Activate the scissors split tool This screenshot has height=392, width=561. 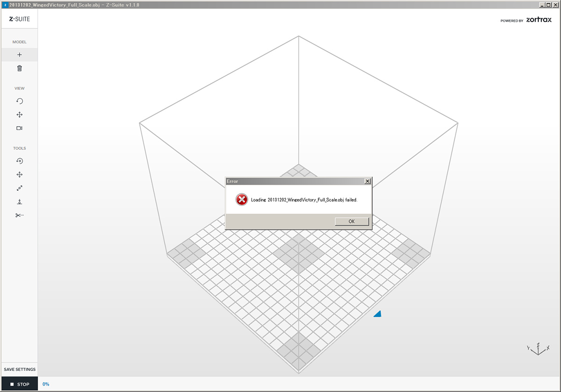19,215
